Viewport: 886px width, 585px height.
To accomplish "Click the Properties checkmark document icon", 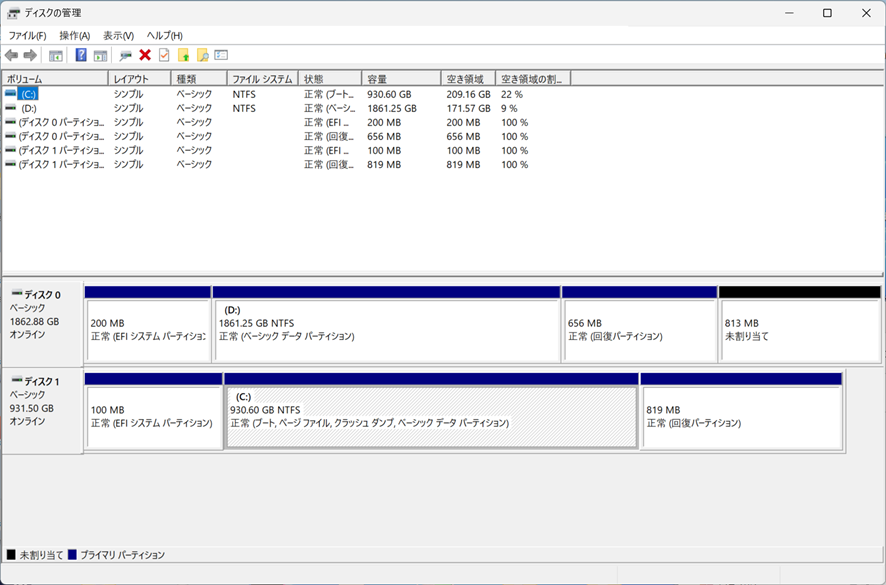I will (x=164, y=55).
